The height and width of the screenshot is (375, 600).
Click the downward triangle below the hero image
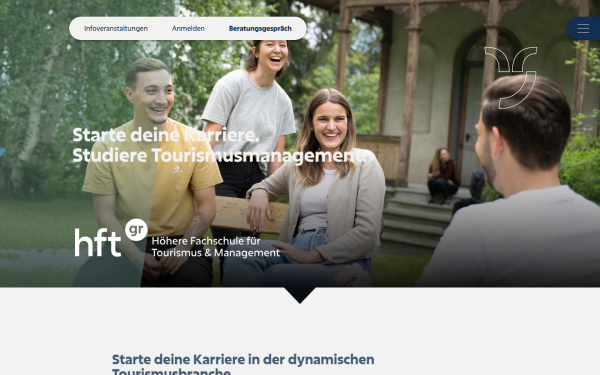[300, 295]
